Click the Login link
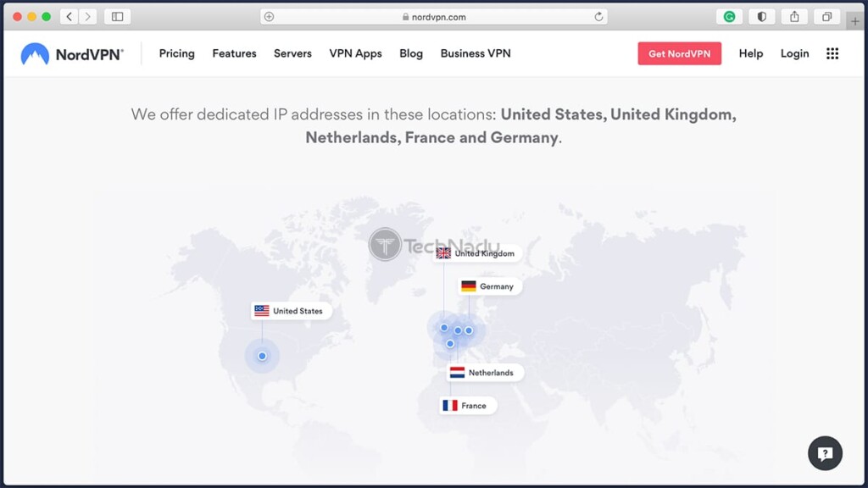This screenshot has height=488, width=868. coord(794,53)
